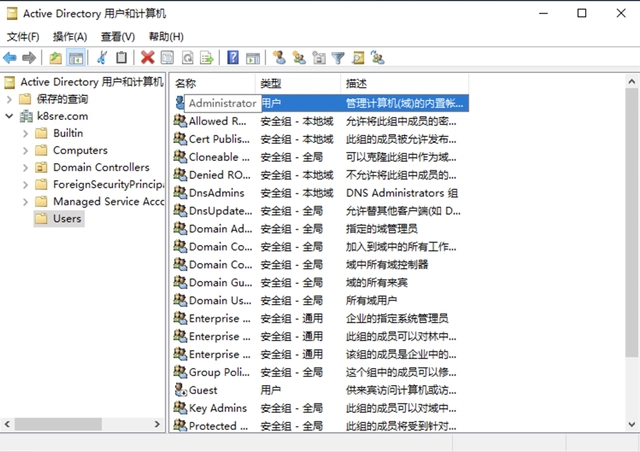Select the Builtin folder in tree
The height and width of the screenshot is (452, 640).
[x=59, y=133]
